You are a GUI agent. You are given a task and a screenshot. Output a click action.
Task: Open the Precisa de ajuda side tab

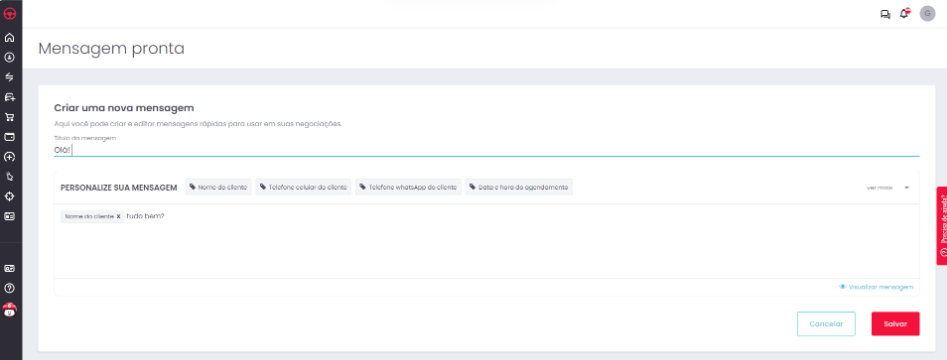point(942,225)
